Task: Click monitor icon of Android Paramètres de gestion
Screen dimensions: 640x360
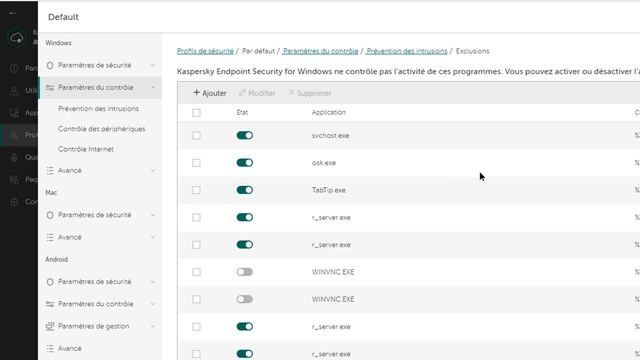Action: pos(50,326)
